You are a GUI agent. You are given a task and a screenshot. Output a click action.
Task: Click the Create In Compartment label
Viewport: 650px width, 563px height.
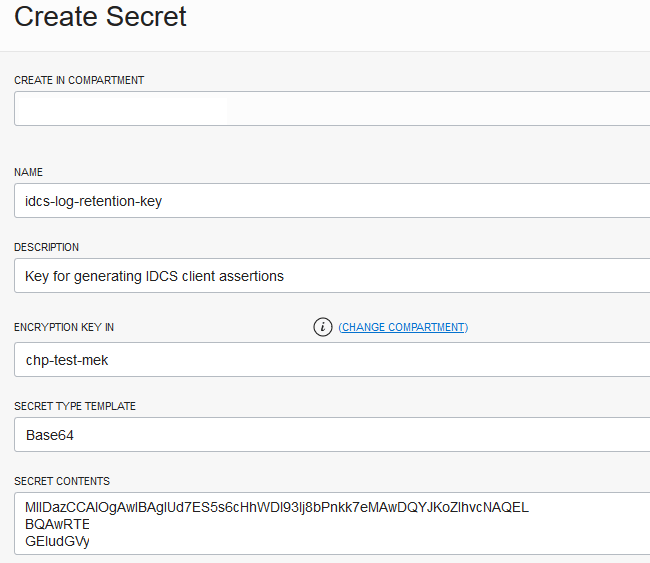click(79, 80)
